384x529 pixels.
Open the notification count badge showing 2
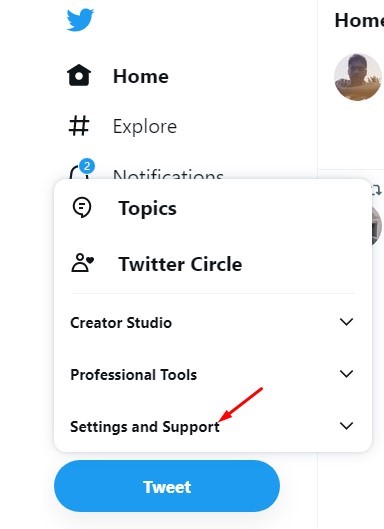click(87, 166)
